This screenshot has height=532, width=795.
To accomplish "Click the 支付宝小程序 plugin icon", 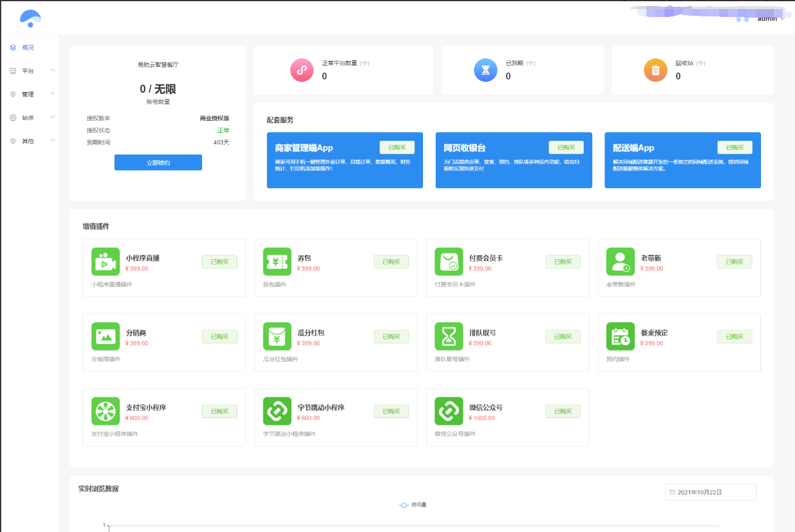I will pos(106,411).
